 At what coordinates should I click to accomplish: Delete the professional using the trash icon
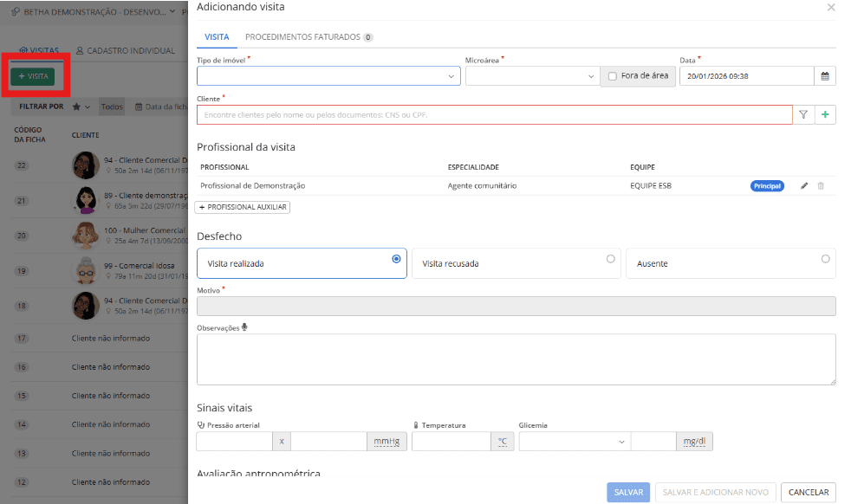coord(821,185)
